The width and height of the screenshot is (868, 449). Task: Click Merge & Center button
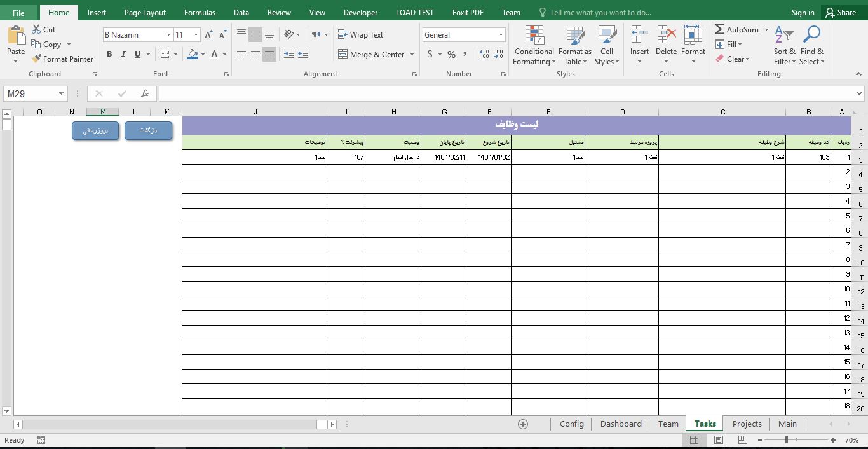pyautogui.click(x=371, y=55)
